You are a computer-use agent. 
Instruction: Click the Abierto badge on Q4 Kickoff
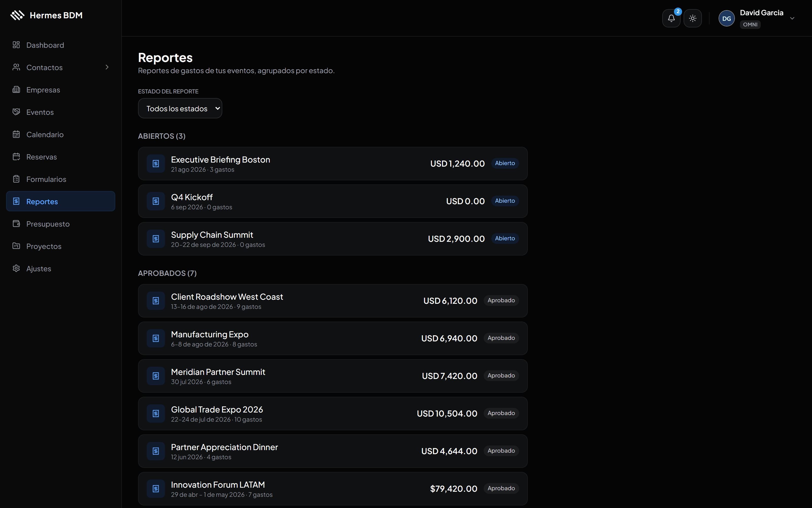click(505, 201)
